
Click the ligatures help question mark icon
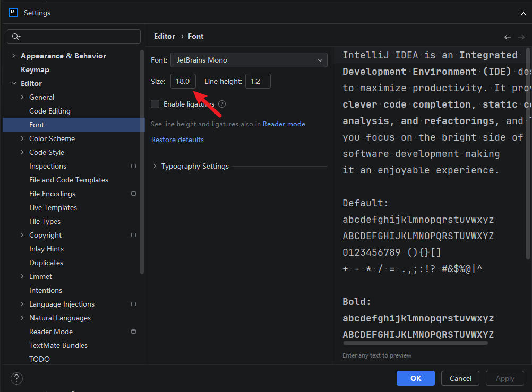(x=222, y=104)
